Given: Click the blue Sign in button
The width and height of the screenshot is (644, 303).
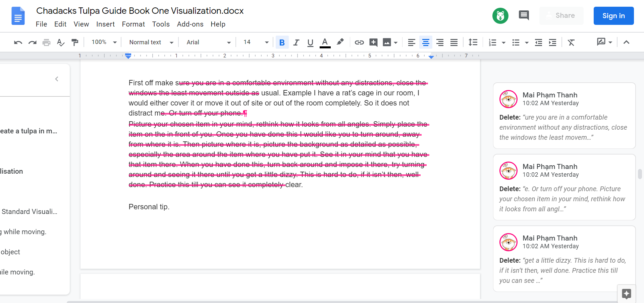Looking at the screenshot, I should click(x=613, y=16).
